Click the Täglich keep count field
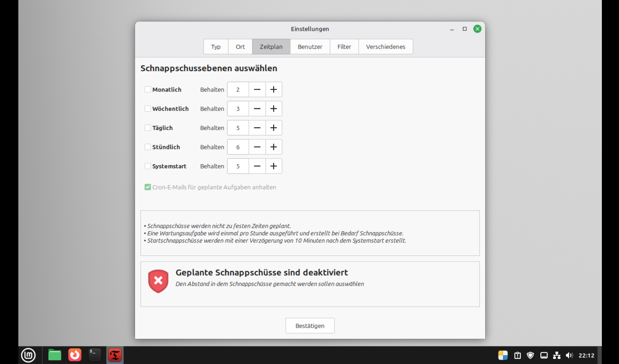Image resolution: width=619 pixels, height=364 pixels. pos(238,128)
